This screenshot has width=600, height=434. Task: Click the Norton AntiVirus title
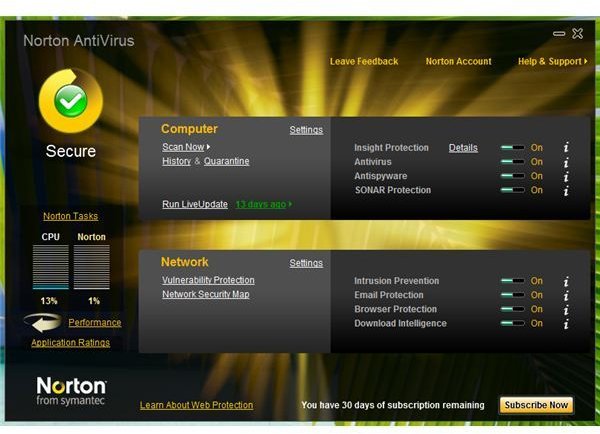(79, 41)
